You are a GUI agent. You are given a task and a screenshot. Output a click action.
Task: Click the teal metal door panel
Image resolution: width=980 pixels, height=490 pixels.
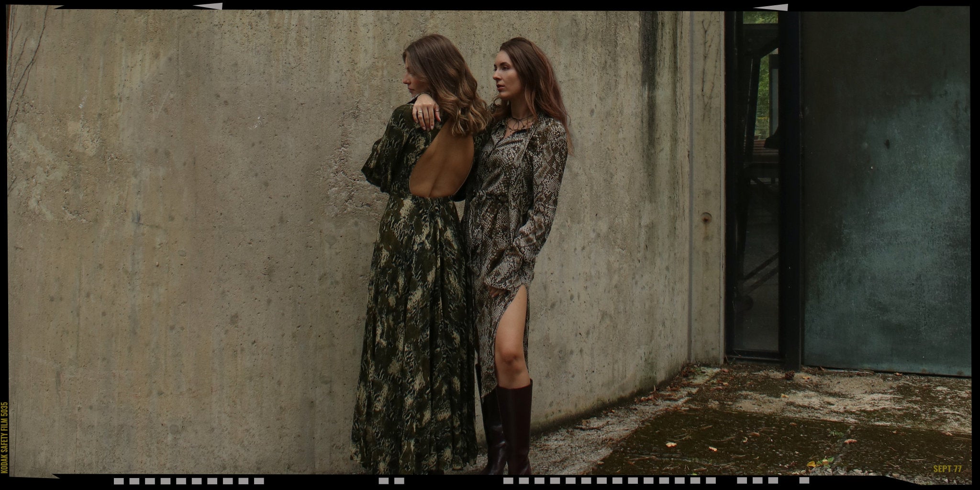pos(885,191)
